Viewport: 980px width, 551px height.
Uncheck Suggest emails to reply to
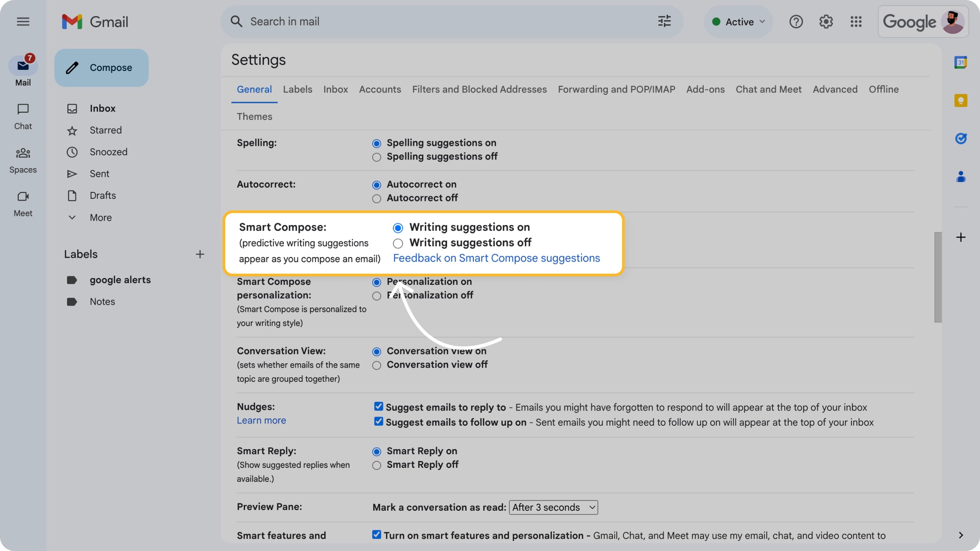pyautogui.click(x=378, y=406)
